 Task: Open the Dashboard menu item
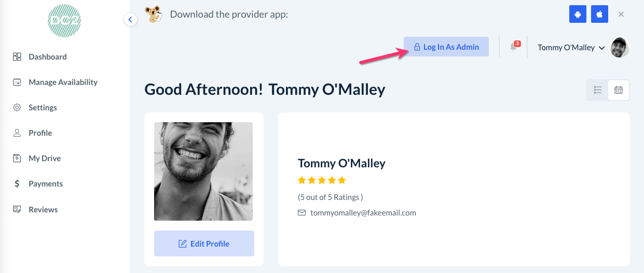[47, 57]
